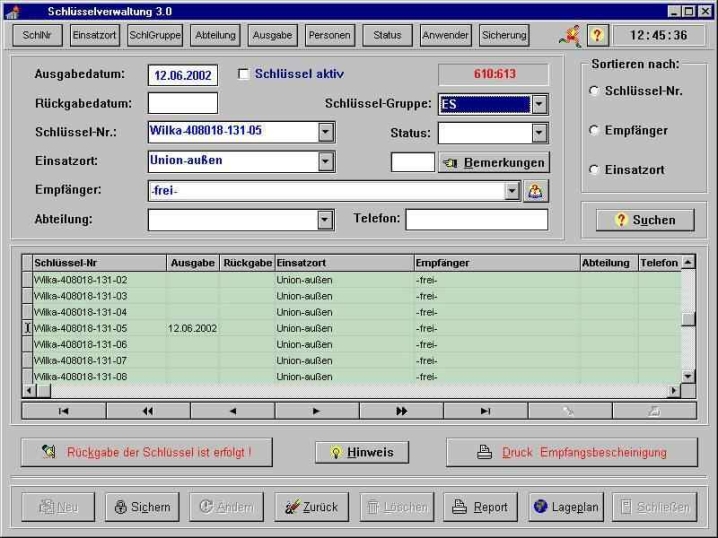The image size is (718, 538).
Task: Sort by Schlüssel-Nr. radio option
Action: click(594, 91)
